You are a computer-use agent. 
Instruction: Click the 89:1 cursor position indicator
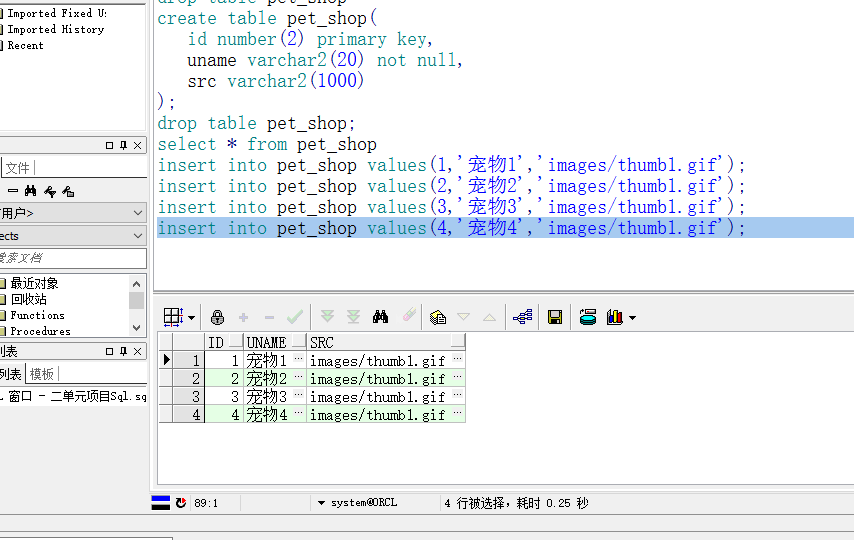(x=206, y=503)
